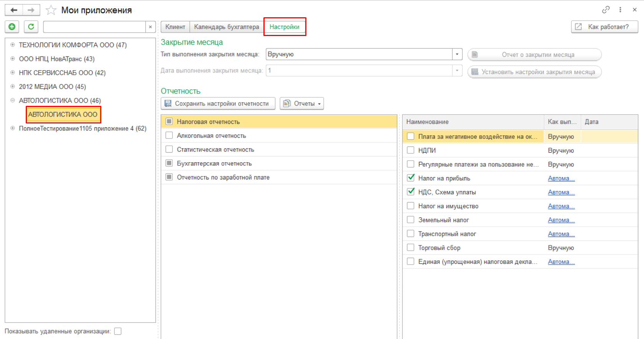
Task: Click the Вручную closing type field
Action: point(359,54)
